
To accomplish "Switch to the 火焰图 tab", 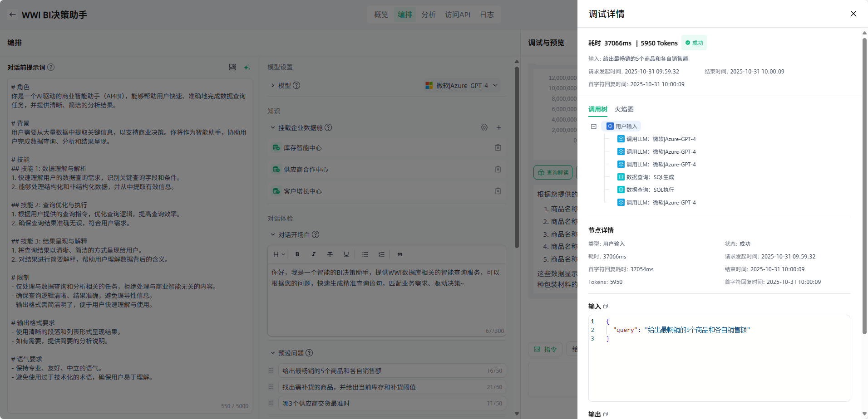I will (624, 109).
